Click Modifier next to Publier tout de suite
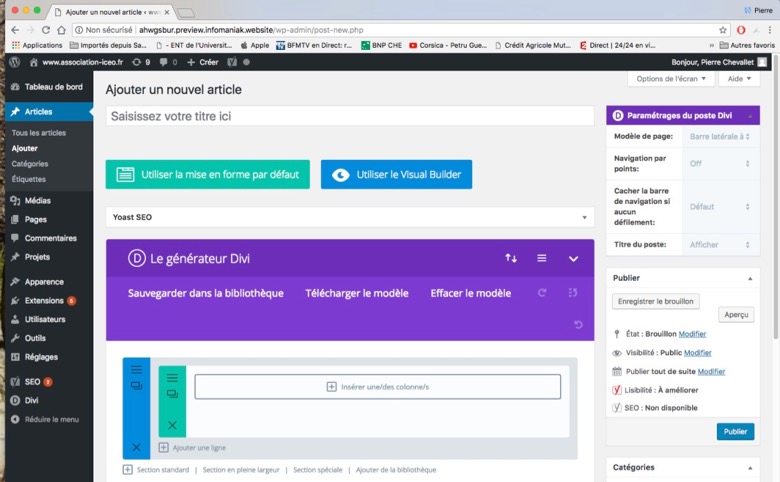 711,372
